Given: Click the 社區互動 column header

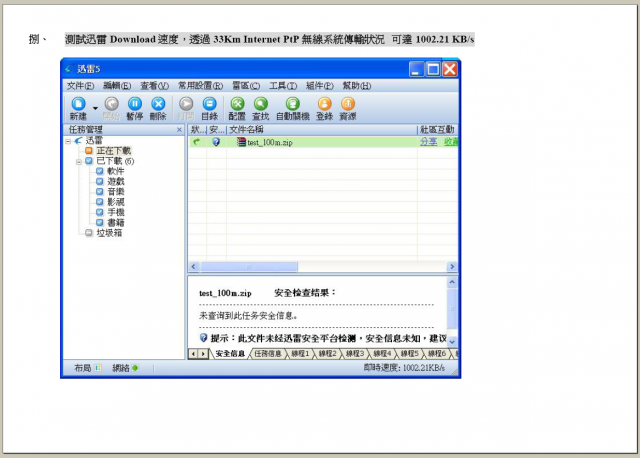Looking at the screenshot, I should pyautogui.click(x=438, y=130).
